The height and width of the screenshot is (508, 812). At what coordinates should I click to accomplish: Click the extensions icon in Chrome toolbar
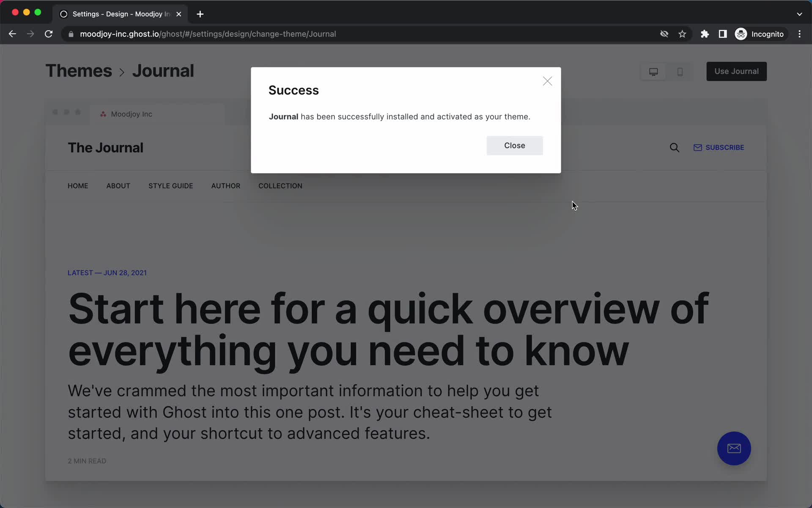(x=705, y=34)
